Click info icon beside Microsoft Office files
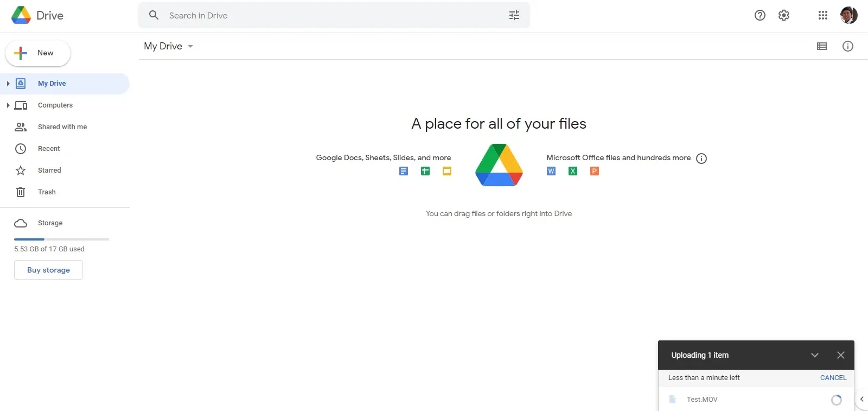 701,159
